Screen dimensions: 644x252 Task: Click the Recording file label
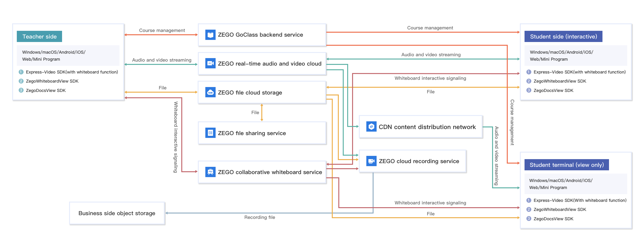pyautogui.click(x=259, y=217)
